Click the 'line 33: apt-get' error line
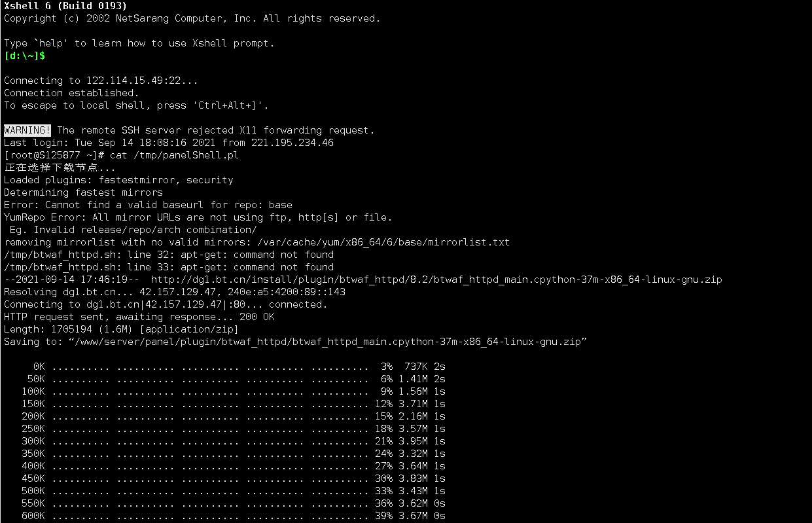This screenshot has height=523, width=812. (x=169, y=267)
